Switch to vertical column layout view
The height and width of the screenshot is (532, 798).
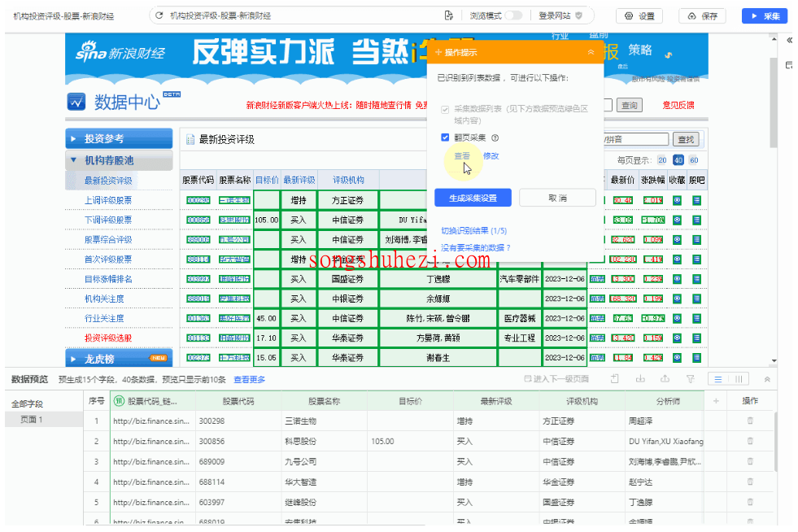(x=739, y=379)
